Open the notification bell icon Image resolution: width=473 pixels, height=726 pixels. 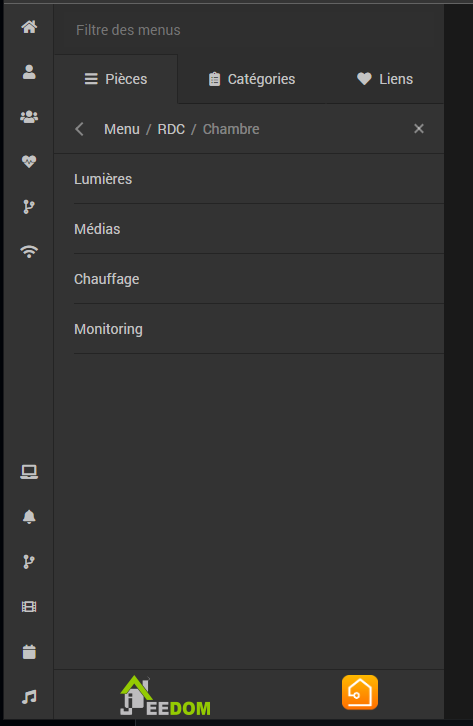(29, 517)
